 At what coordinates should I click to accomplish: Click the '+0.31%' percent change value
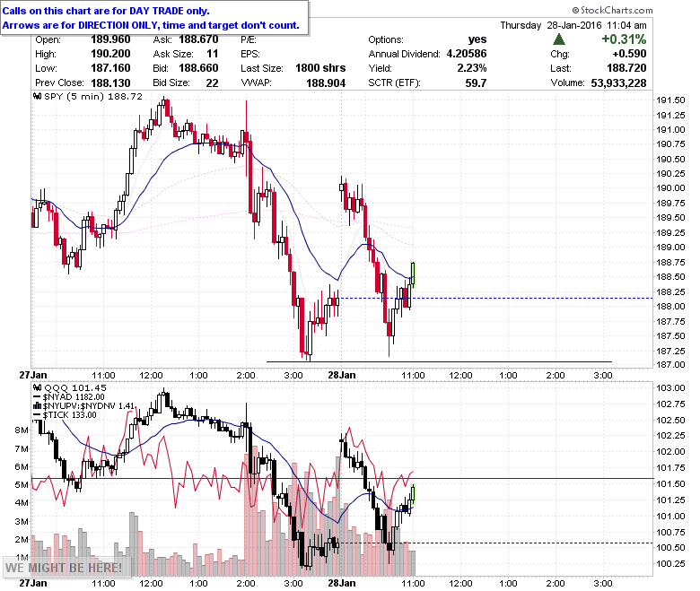tap(624, 39)
